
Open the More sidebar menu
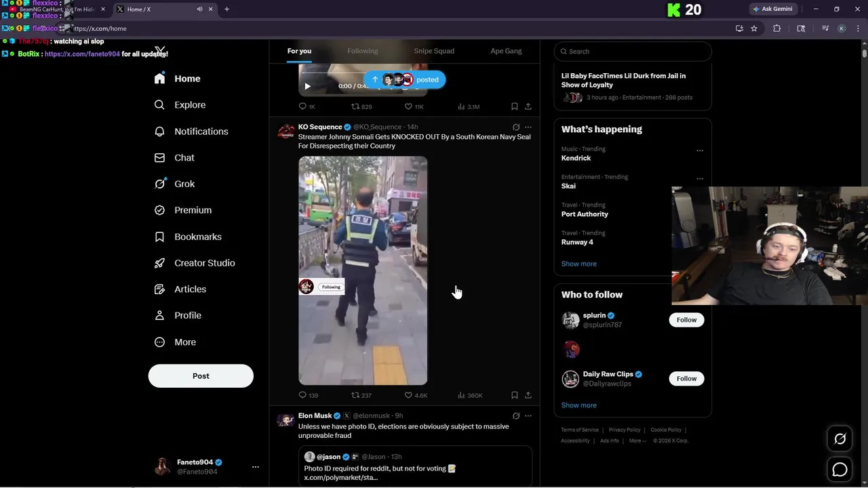coord(175,342)
